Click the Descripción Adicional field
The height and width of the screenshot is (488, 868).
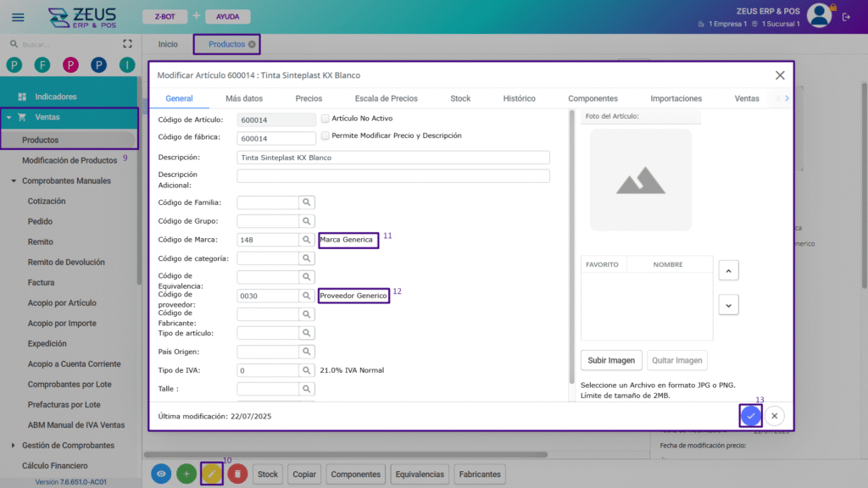[393, 176]
